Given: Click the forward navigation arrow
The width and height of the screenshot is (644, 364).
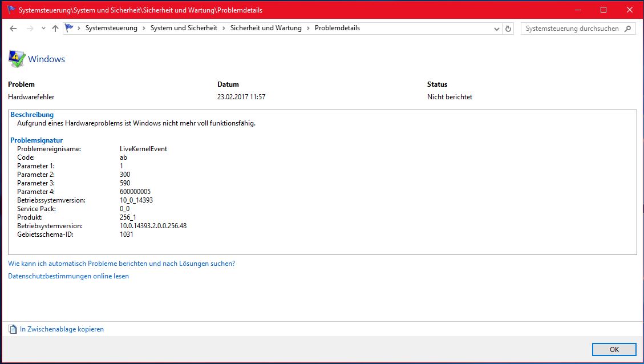Looking at the screenshot, I should pos(30,29).
